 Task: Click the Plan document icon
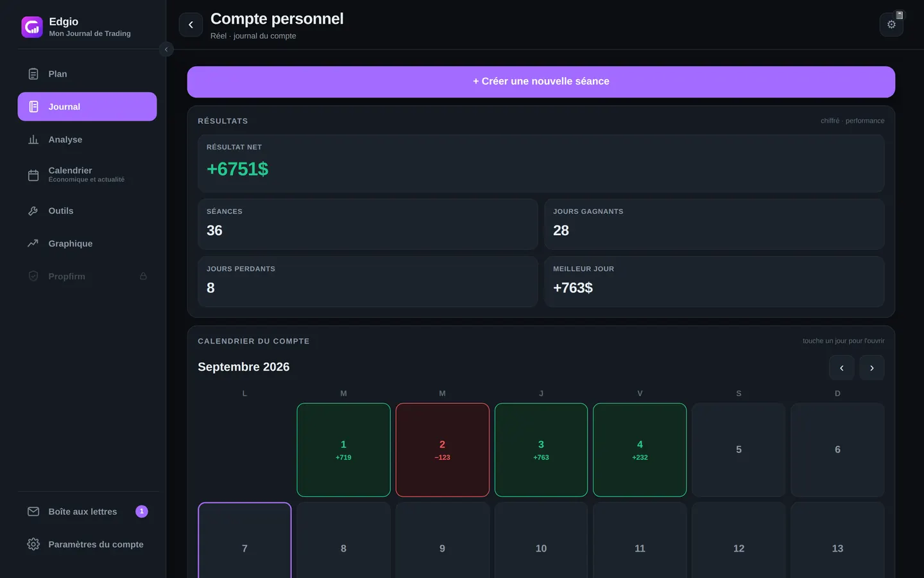point(33,74)
